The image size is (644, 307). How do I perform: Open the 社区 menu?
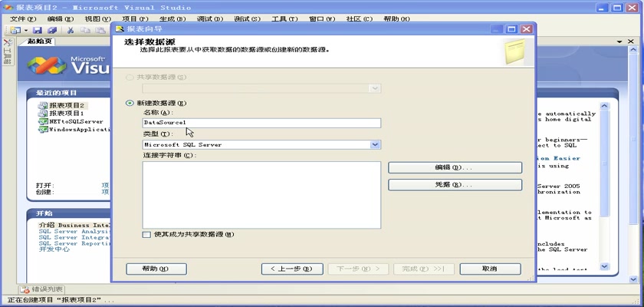tap(360, 19)
